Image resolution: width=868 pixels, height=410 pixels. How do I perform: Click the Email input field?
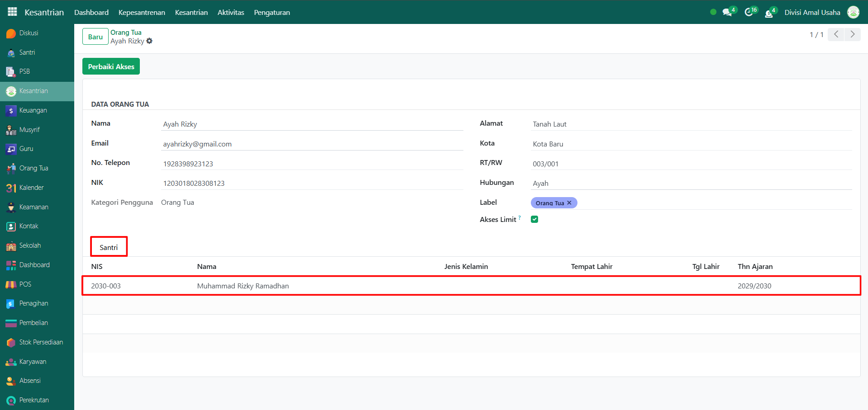tap(312, 144)
